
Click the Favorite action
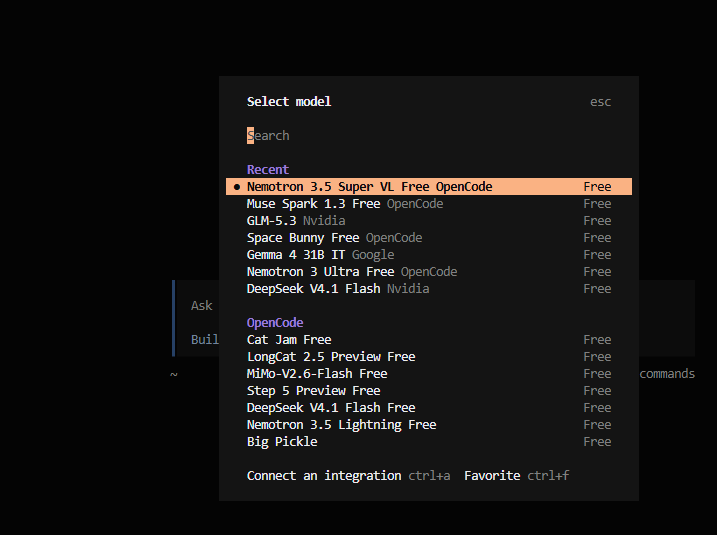pos(492,476)
